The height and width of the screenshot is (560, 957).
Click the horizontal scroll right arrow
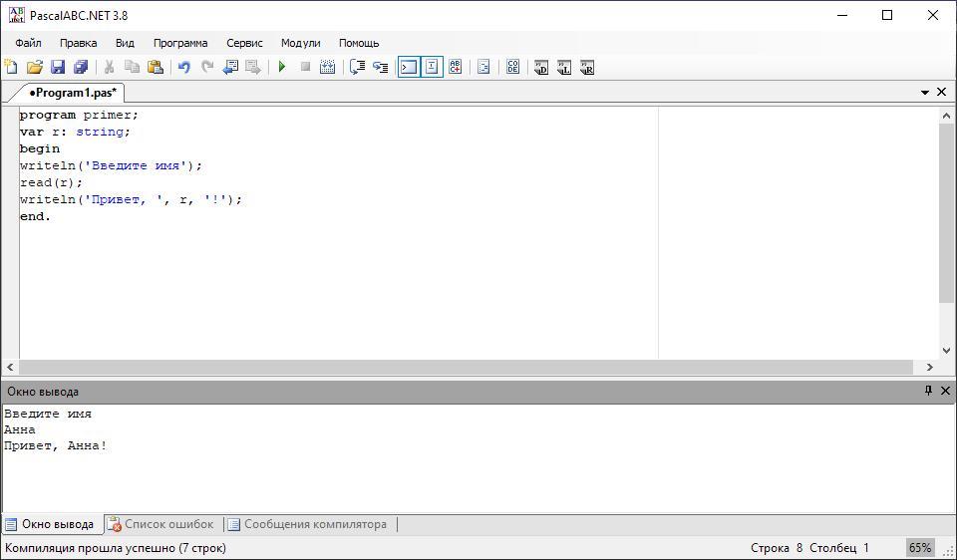click(x=930, y=368)
